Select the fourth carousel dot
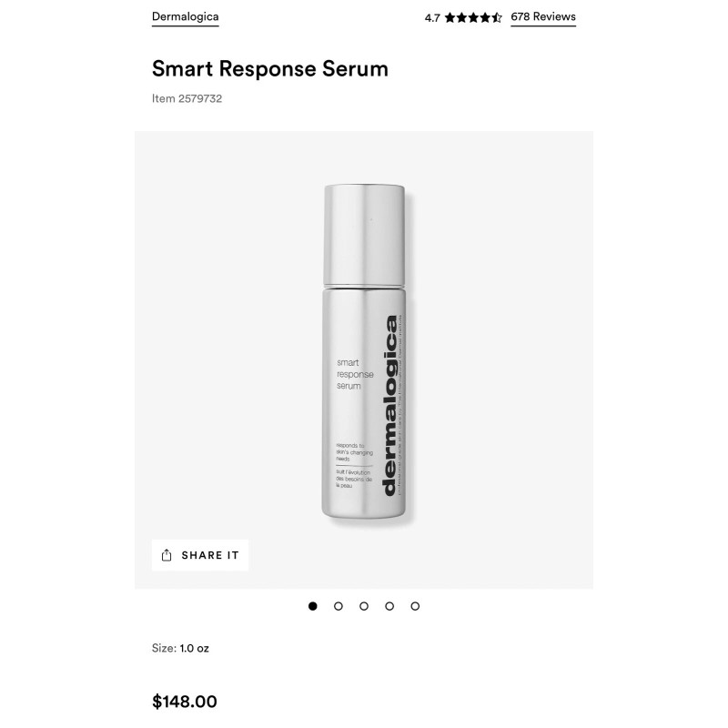728x728 pixels. tap(389, 606)
